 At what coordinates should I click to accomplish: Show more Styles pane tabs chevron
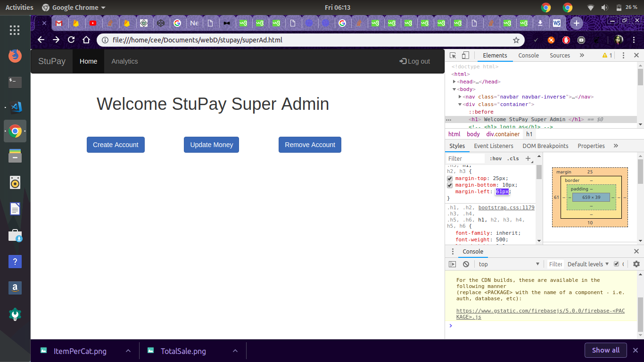pyautogui.click(x=616, y=146)
